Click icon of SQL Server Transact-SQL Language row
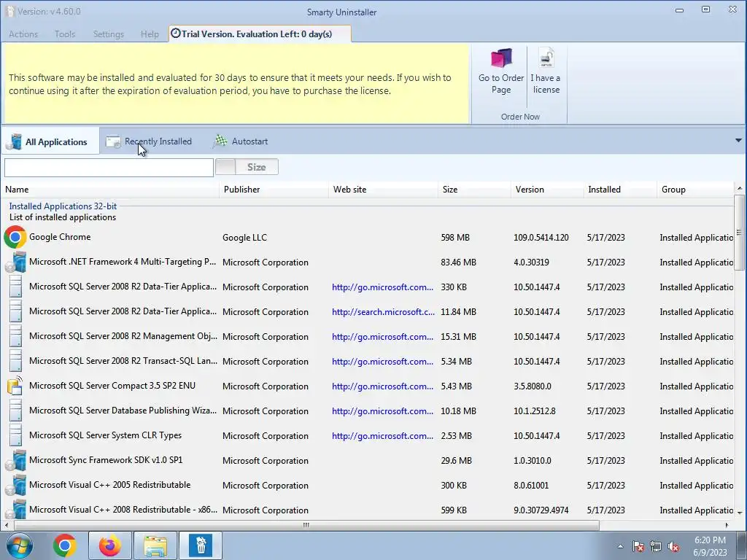This screenshot has width=747, height=560. 15,361
